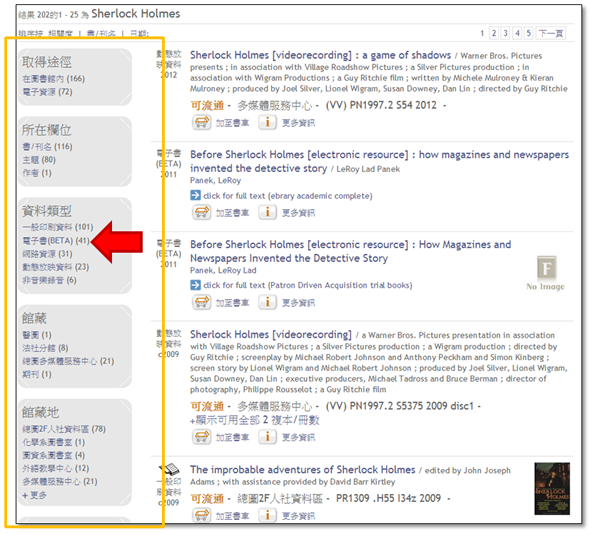
Task: Click call number 'PR1309 .H55 I34z 2009'
Action: coord(388,498)
